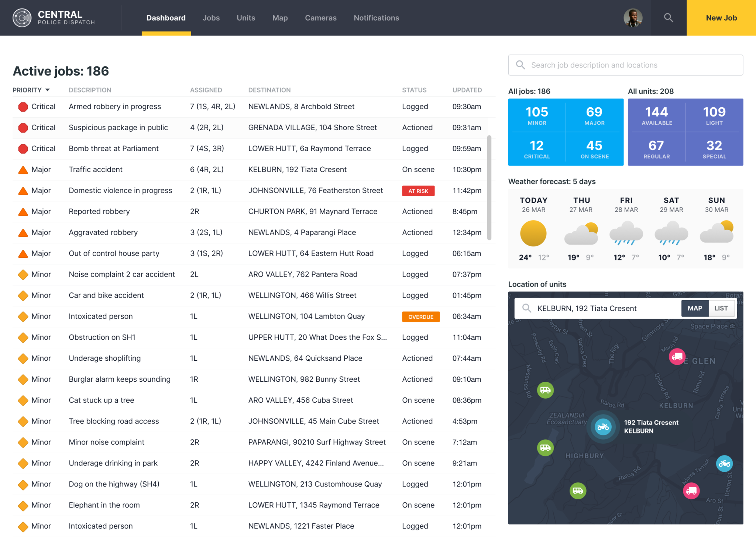
Task: Open the search magnifier in the top navigation
Action: coord(668,17)
